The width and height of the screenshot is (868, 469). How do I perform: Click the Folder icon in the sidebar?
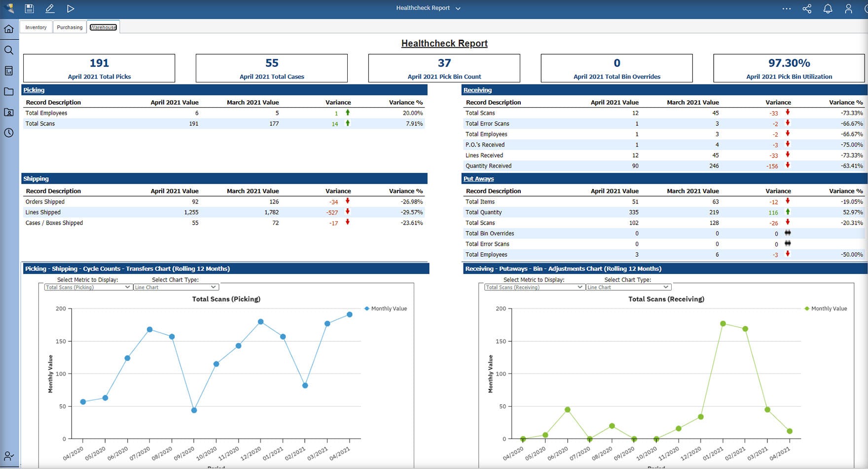coord(9,91)
